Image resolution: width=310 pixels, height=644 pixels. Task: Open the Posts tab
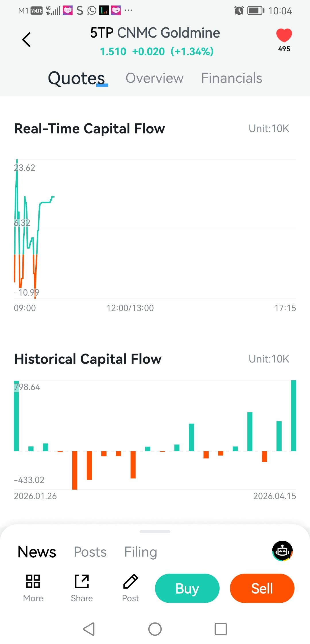point(90,552)
